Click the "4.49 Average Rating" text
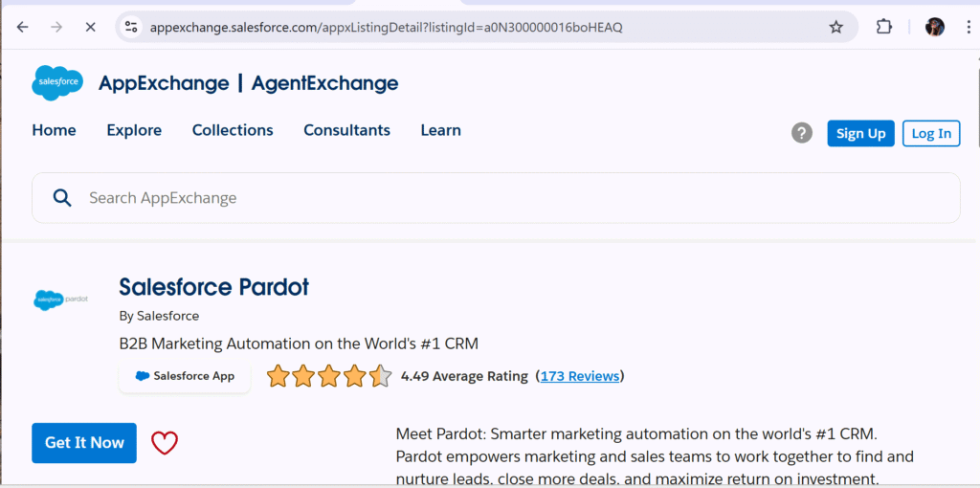980x488 pixels. (464, 376)
